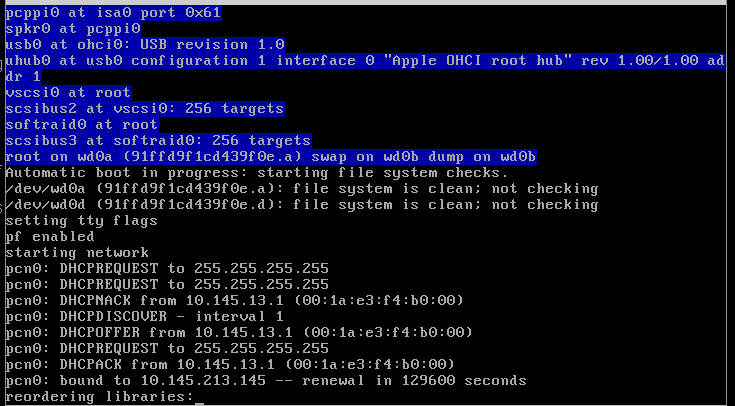735x406 pixels.
Task: Click the 'vscsi0 at root' line
Action: click(68, 93)
